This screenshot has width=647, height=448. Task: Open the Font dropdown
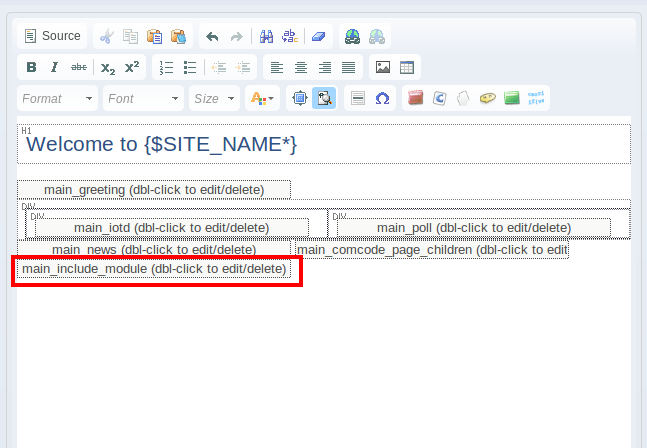click(x=144, y=99)
